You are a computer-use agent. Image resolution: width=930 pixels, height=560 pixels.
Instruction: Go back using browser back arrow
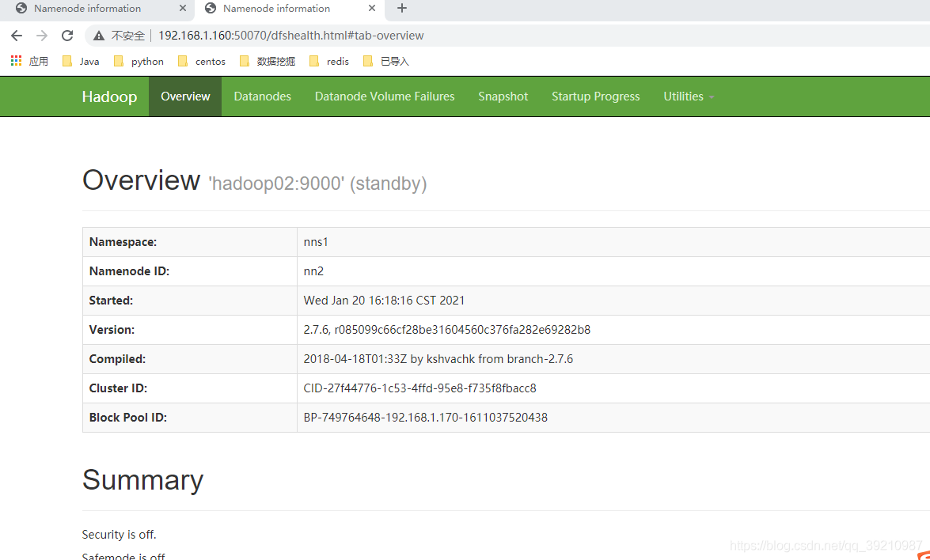[x=17, y=36]
